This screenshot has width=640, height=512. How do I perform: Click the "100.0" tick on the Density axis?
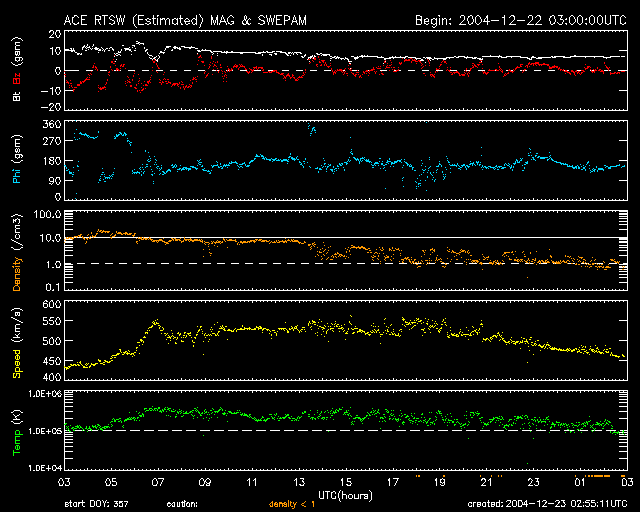point(48,214)
